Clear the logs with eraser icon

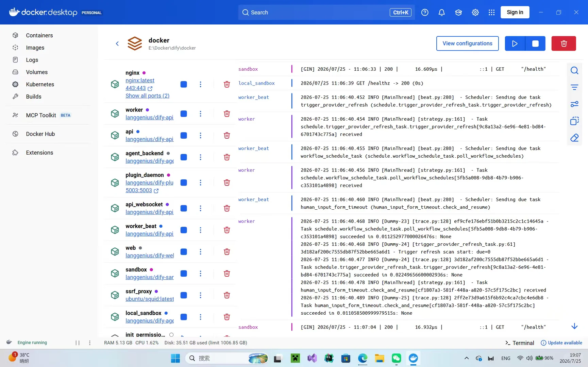(574, 138)
